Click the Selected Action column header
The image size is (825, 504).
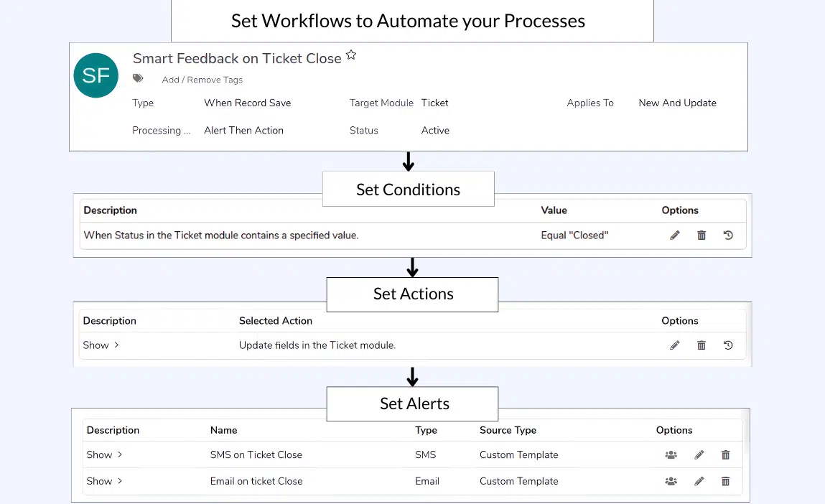click(276, 321)
